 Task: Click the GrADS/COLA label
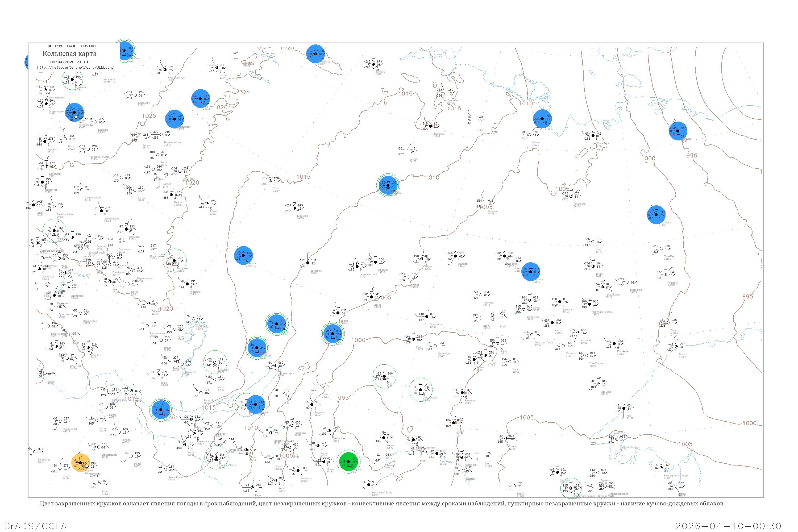(35, 526)
